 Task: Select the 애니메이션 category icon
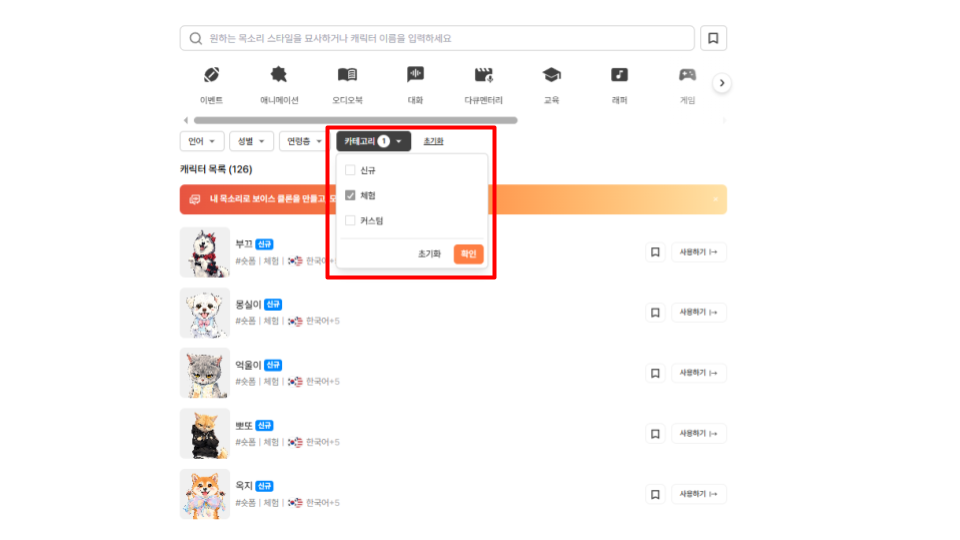[x=279, y=75]
